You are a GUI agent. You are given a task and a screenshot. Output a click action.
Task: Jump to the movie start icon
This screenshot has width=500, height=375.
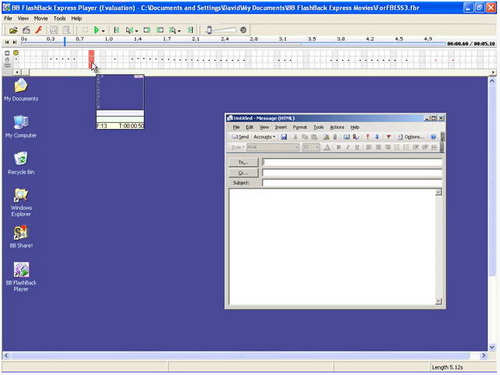[116, 30]
